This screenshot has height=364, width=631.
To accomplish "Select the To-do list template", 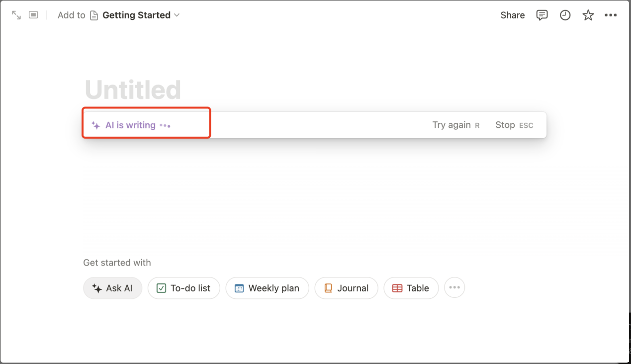I will (x=184, y=288).
